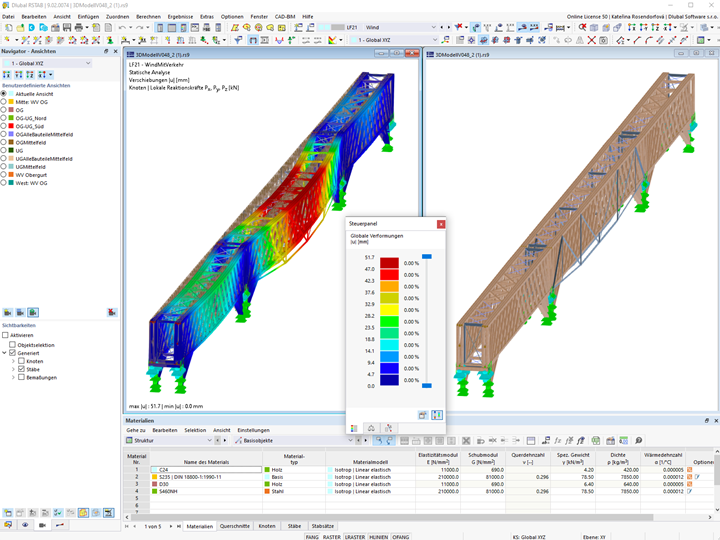Collapse the Generiert tree node
Image resolution: width=720 pixels, height=540 pixels.
5,353
